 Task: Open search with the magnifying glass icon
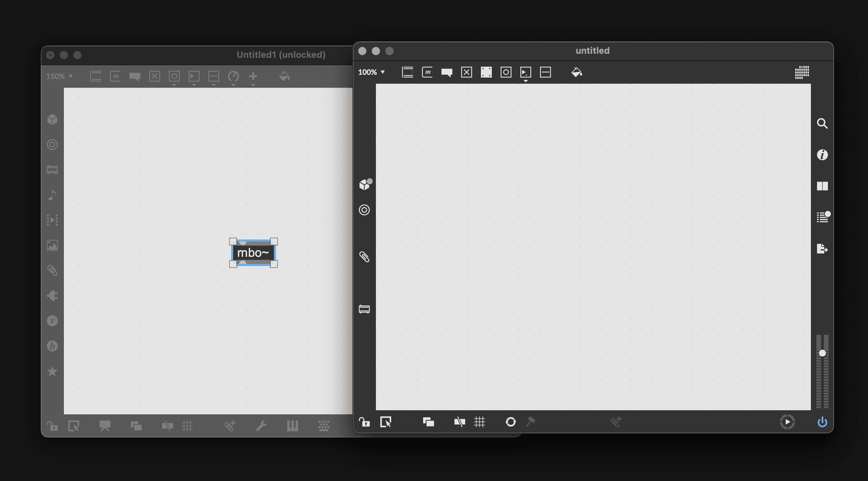pos(823,123)
